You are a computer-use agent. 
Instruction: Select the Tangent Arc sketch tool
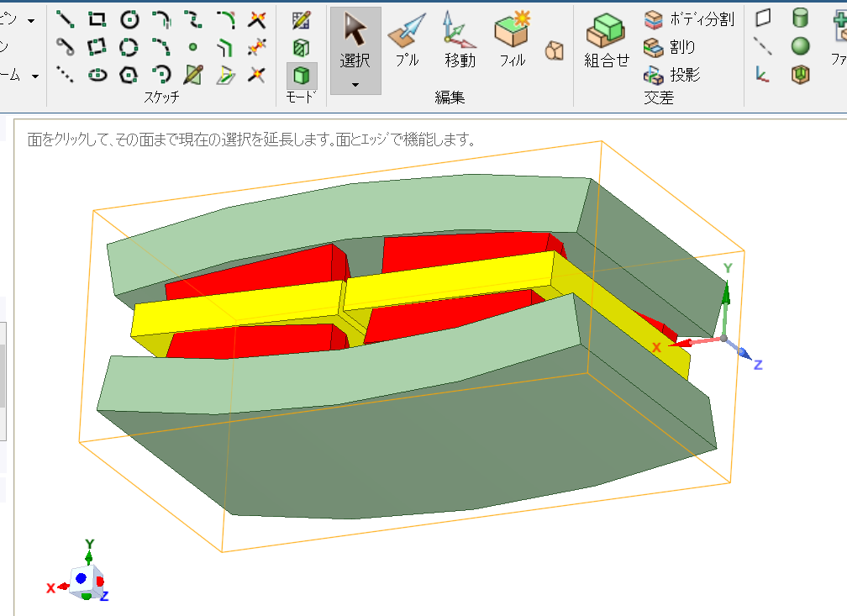(x=161, y=19)
